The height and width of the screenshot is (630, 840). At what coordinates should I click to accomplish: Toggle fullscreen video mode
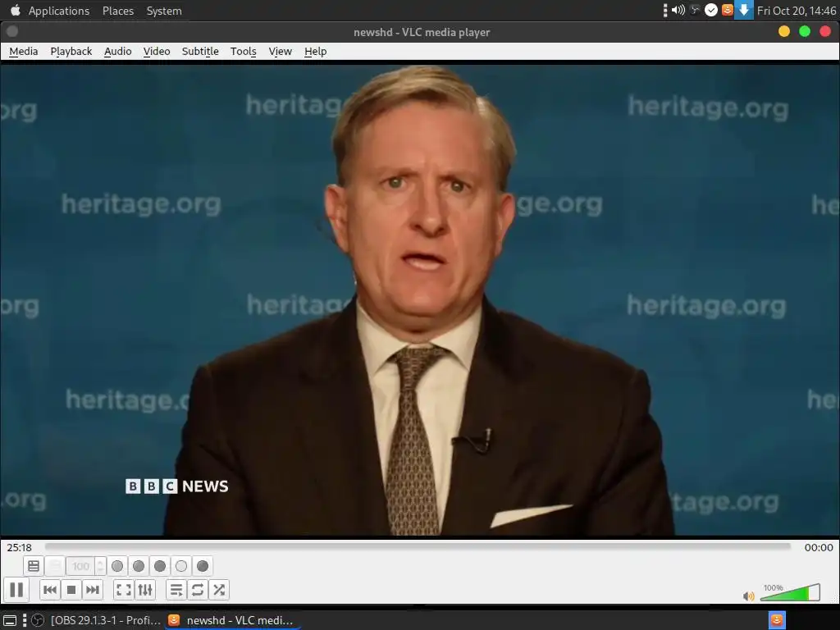(x=124, y=590)
